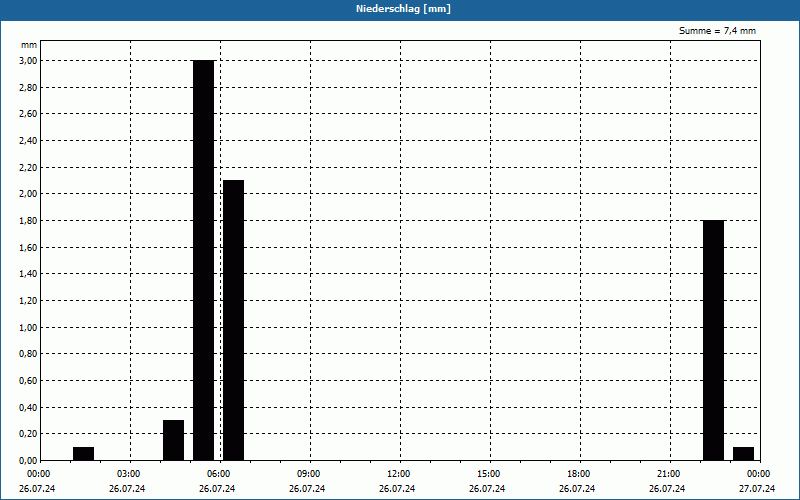
Task: Click the 2,80 y-axis value
Action: 28,87
